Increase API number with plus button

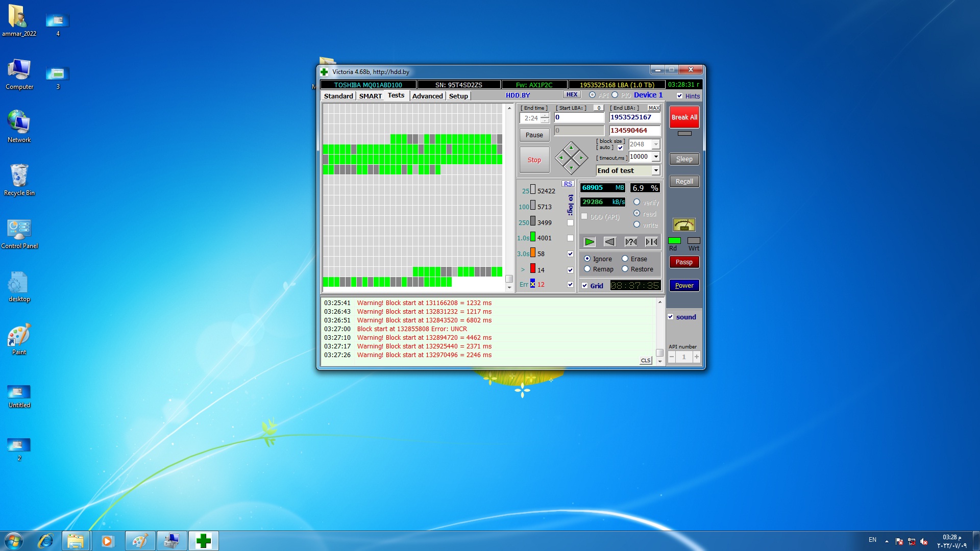696,357
